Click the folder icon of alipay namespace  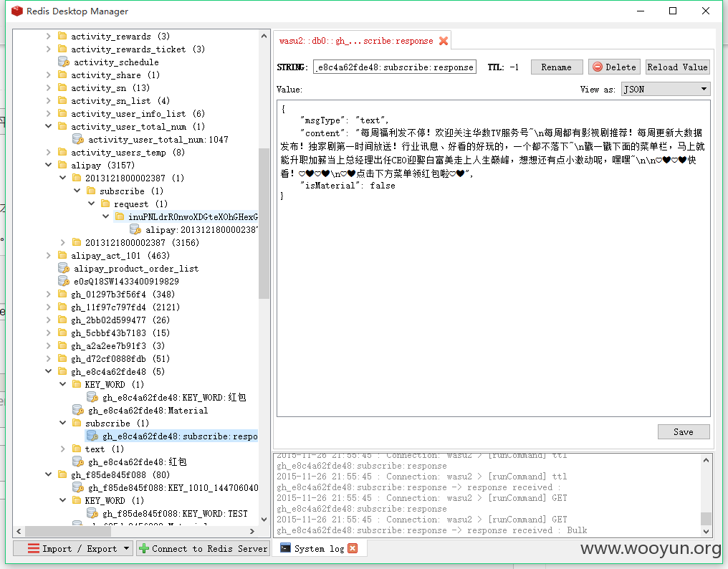click(62, 165)
